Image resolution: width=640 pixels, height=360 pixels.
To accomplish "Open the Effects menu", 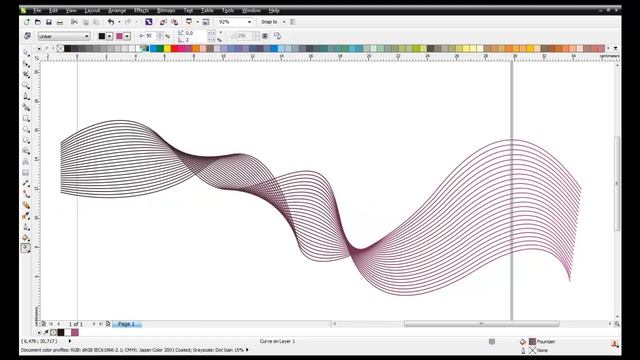I will pos(141,10).
